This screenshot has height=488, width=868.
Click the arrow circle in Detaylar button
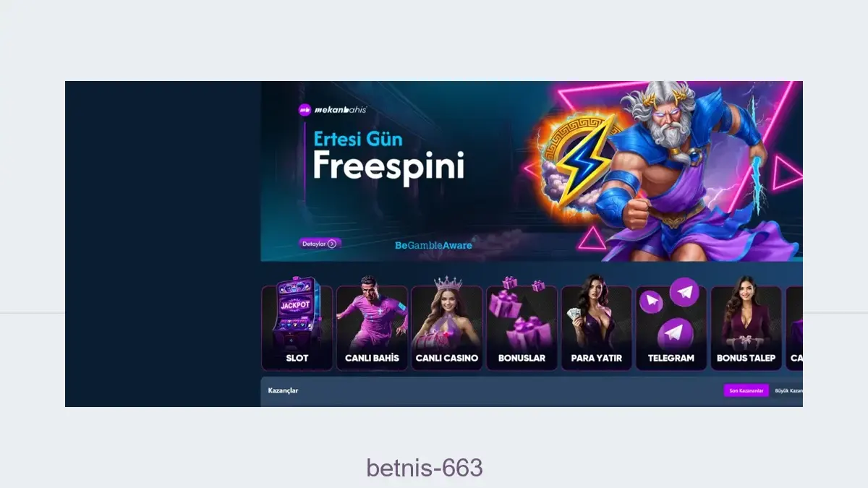pyautogui.click(x=332, y=244)
